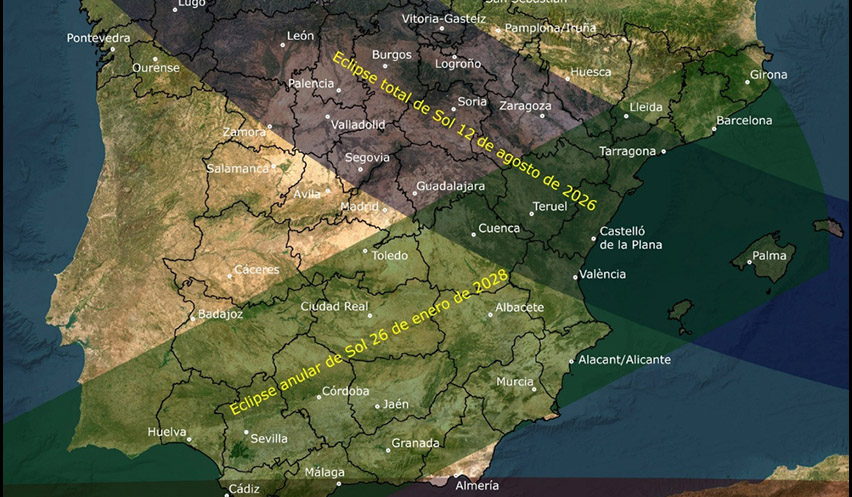Select the Teruel city label
The width and height of the screenshot is (852, 497).
pyautogui.click(x=550, y=206)
